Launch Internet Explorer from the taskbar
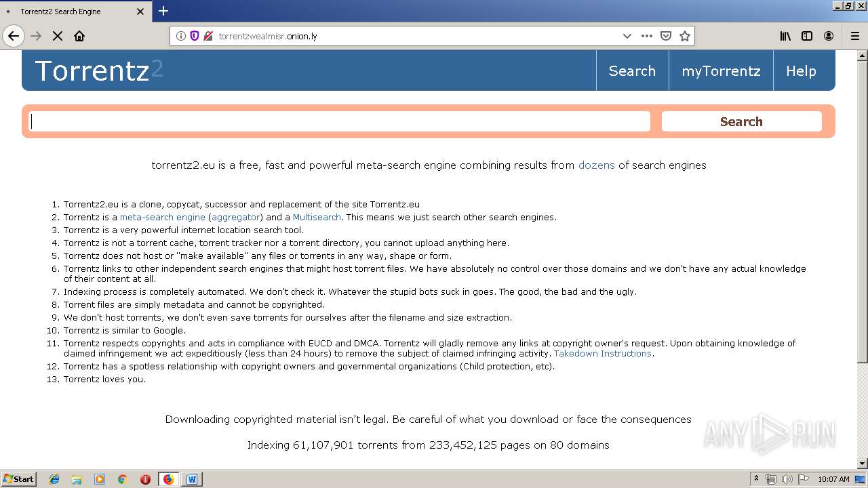868x488 pixels. [x=54, y=479]
